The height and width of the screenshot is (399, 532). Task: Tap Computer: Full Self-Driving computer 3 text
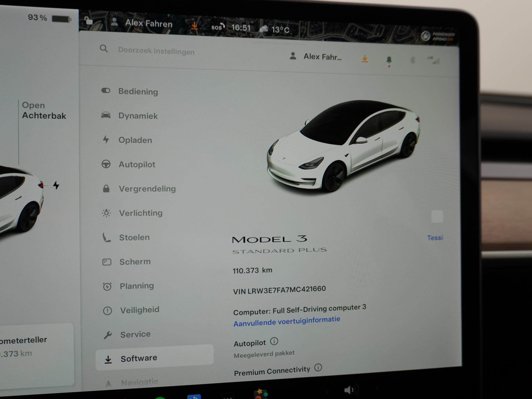[x=300, y=310]
